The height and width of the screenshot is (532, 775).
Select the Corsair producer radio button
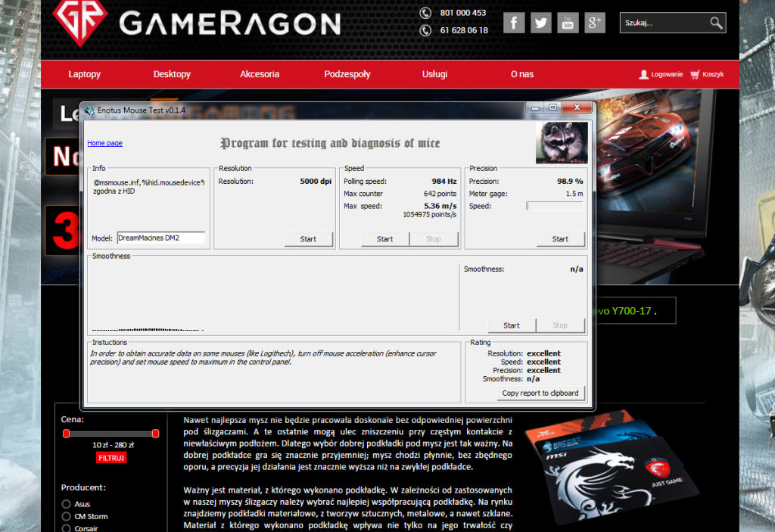[x=67, y=528]
